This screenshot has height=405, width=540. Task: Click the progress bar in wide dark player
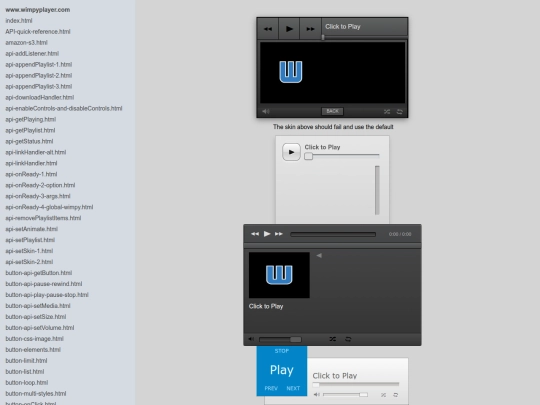click(x=333, y=234)
